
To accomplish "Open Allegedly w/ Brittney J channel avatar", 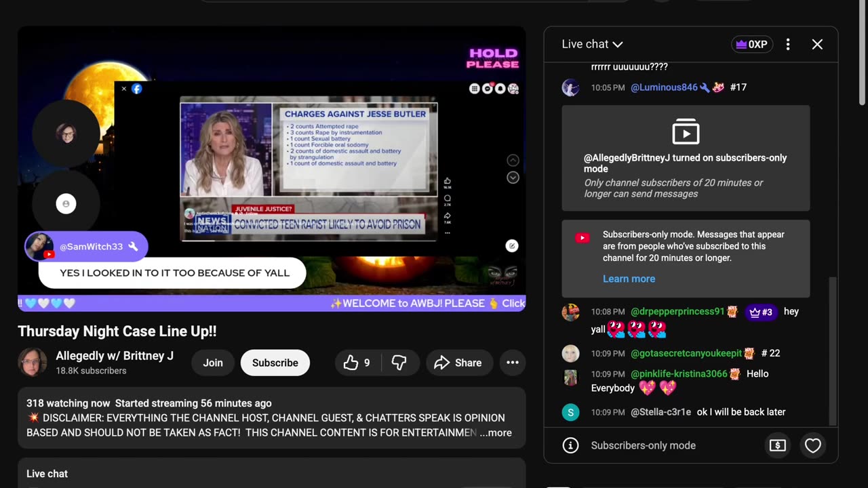I will (32, 362).
